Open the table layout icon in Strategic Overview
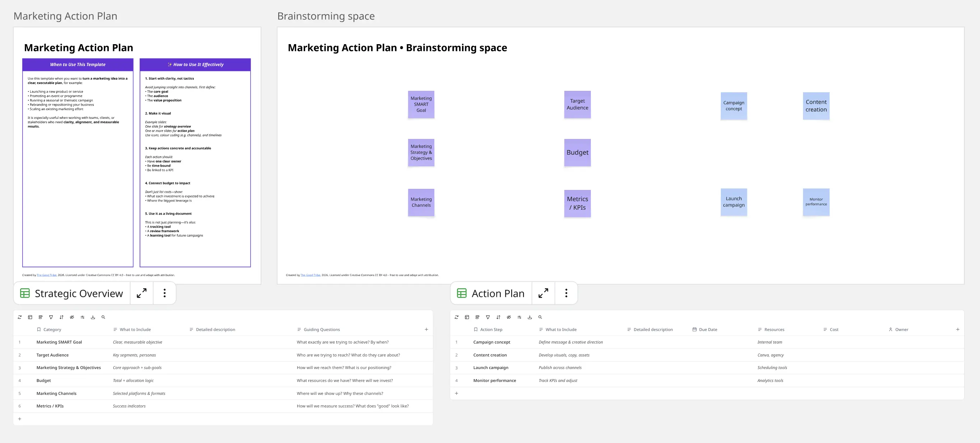The image size is (980, 443). [30, 317]
